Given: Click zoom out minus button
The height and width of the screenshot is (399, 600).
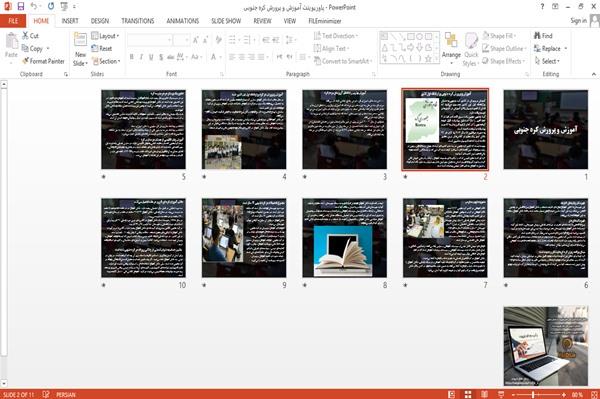Looking at the screenshot, I should tap(513, 394).
